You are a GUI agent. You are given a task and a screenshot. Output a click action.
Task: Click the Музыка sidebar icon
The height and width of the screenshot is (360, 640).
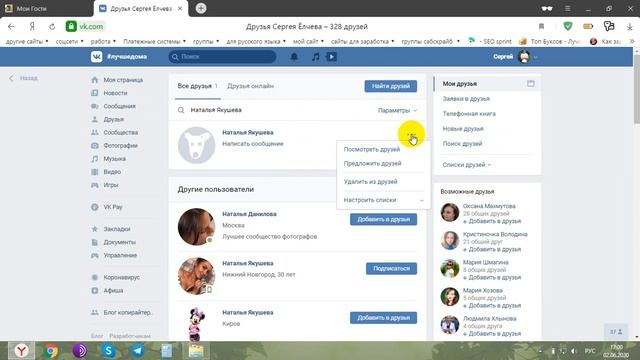(x=95, y=159)
